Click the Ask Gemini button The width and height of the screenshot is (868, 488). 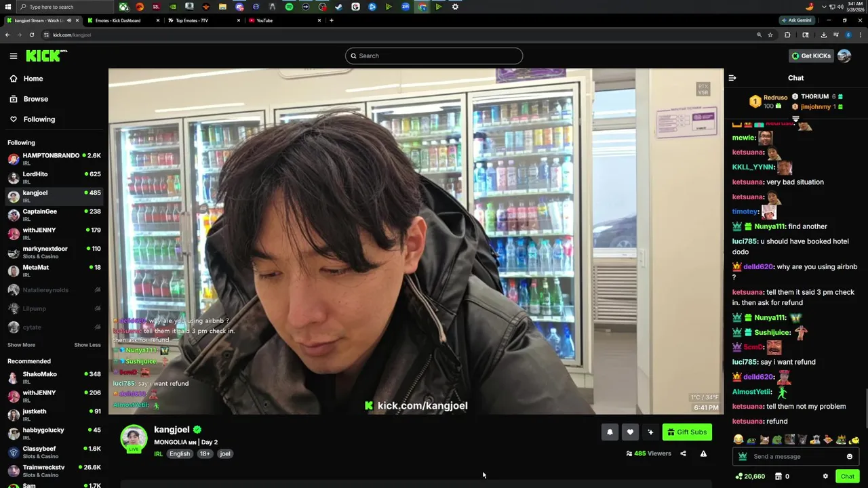click(x=796, y=20)
